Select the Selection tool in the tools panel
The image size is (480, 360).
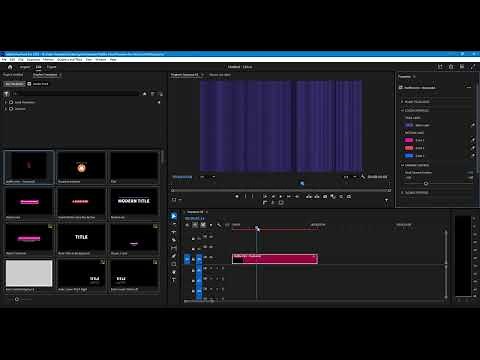click(x=174, y=216)
